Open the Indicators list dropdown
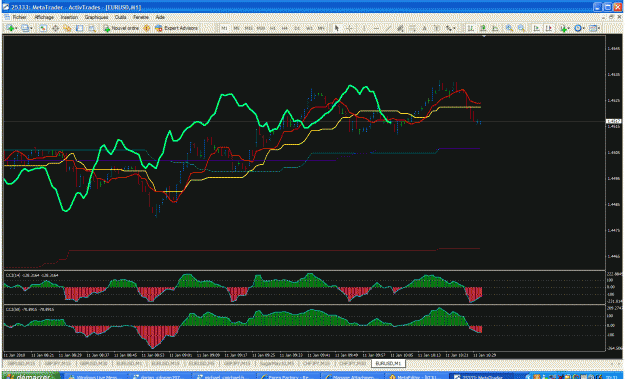 pyautogui.click(x=564, y=28)
